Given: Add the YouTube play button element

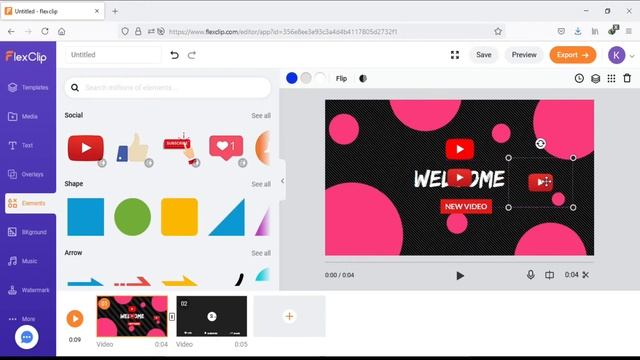Looking at the screenshot, I should coord(86,148).
